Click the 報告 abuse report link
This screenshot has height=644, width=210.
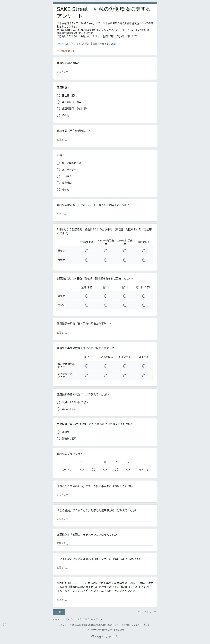click(122, 629)
